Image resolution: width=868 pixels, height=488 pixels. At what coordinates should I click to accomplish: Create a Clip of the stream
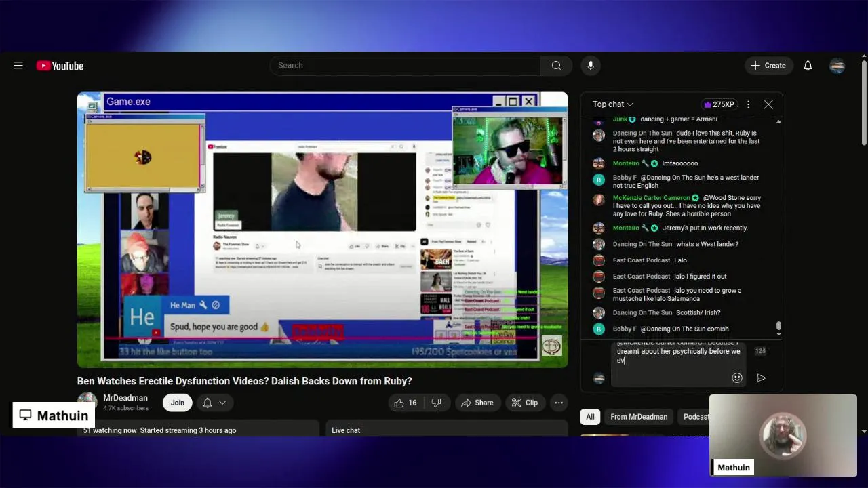(525, 403)
